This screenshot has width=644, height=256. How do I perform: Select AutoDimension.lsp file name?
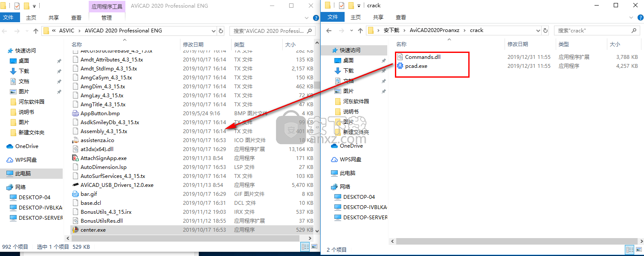[104, 167]
